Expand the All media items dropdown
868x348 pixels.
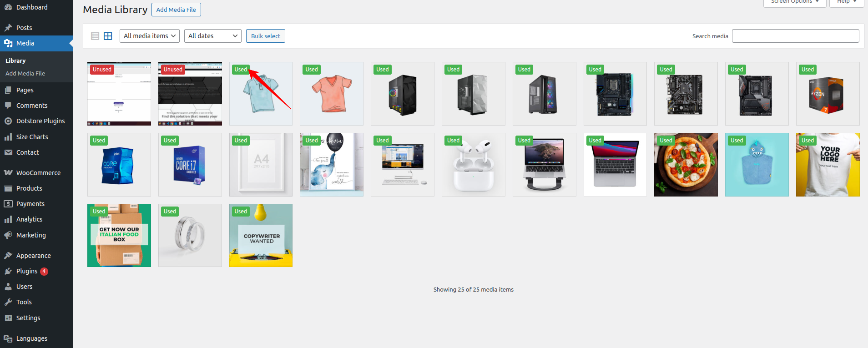point(149,36)
